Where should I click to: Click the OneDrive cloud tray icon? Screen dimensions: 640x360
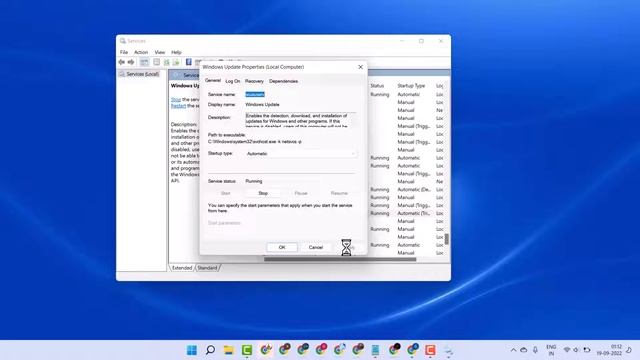[x=524, y=350]
